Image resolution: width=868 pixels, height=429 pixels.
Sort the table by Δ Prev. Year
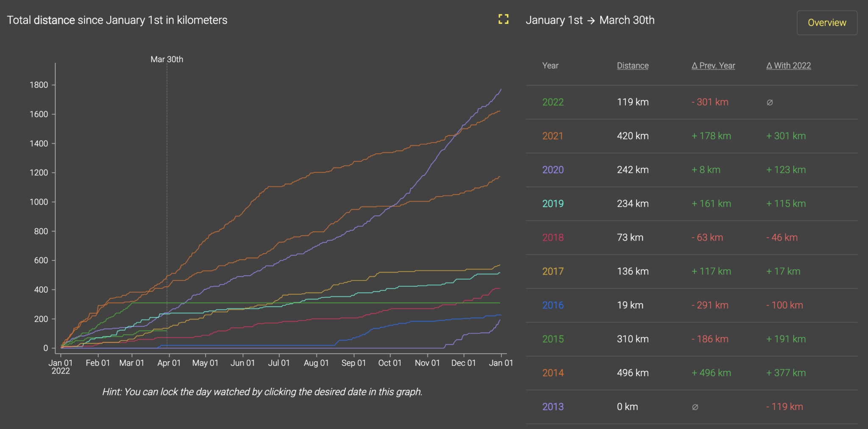[x=713, y=65]
